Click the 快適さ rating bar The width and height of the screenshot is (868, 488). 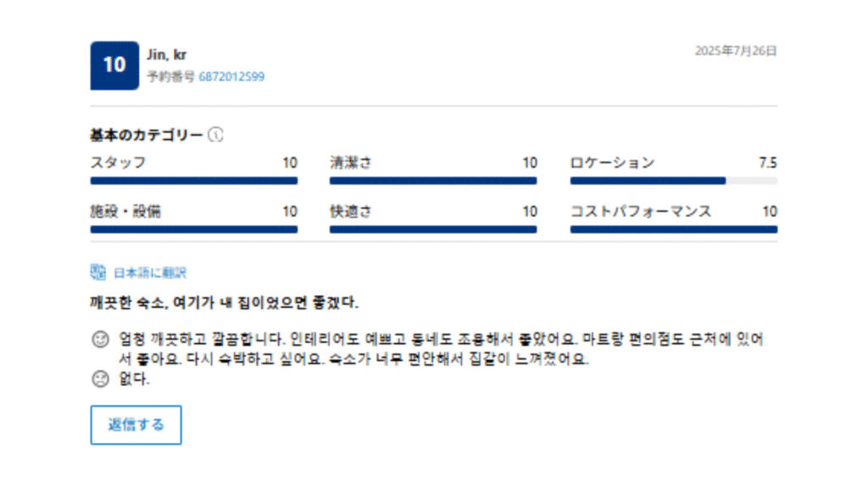point(433,229)
